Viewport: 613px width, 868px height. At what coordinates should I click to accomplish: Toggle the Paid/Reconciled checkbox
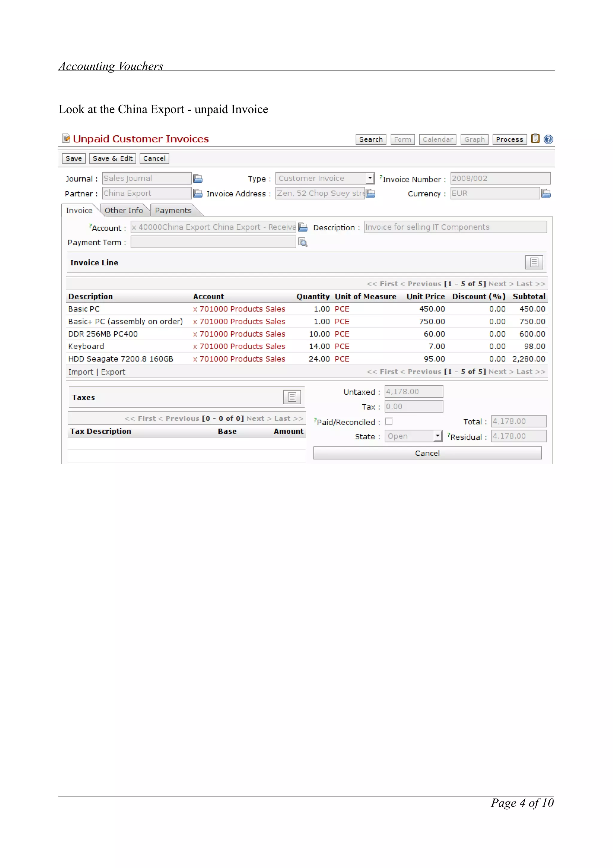389,421
